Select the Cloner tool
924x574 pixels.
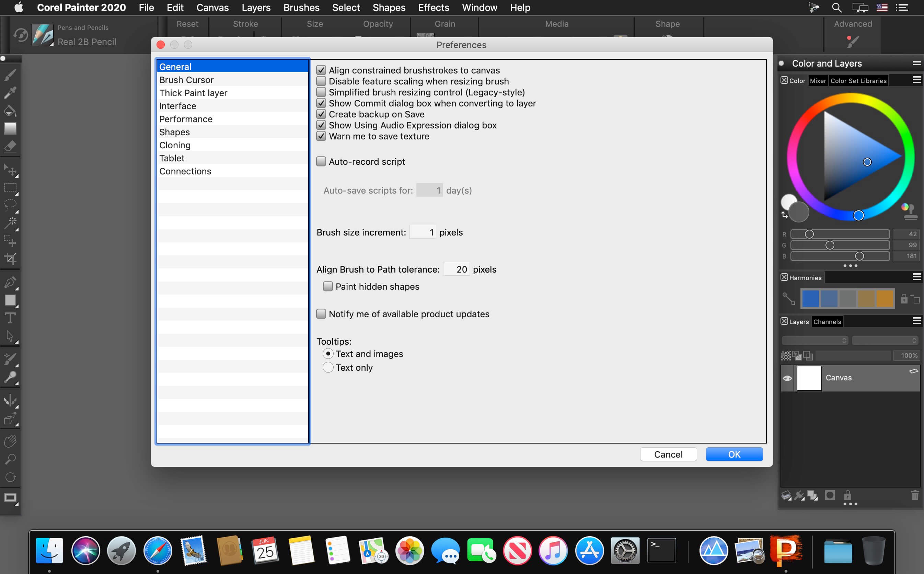[10, 359]
